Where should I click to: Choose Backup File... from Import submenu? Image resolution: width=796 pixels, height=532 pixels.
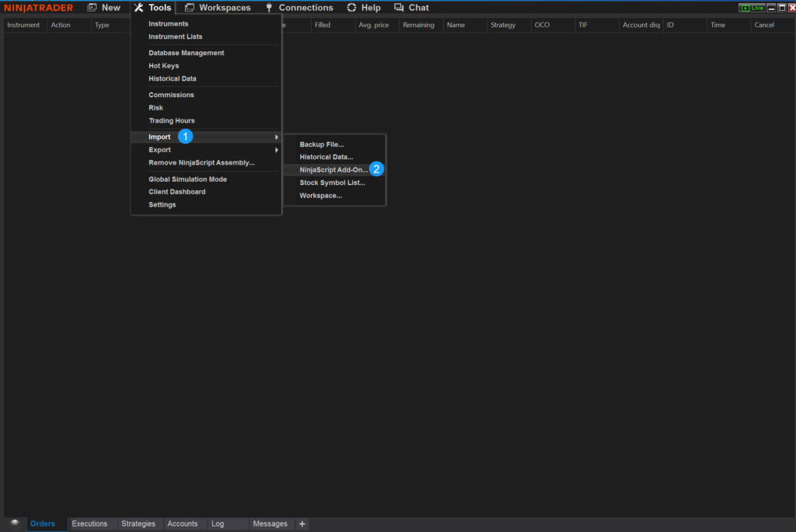click(322, 144)
